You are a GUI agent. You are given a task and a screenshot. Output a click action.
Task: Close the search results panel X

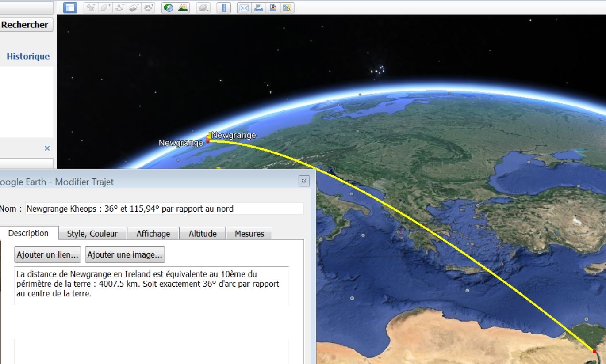pyautogui.click(x=47, y=148)
